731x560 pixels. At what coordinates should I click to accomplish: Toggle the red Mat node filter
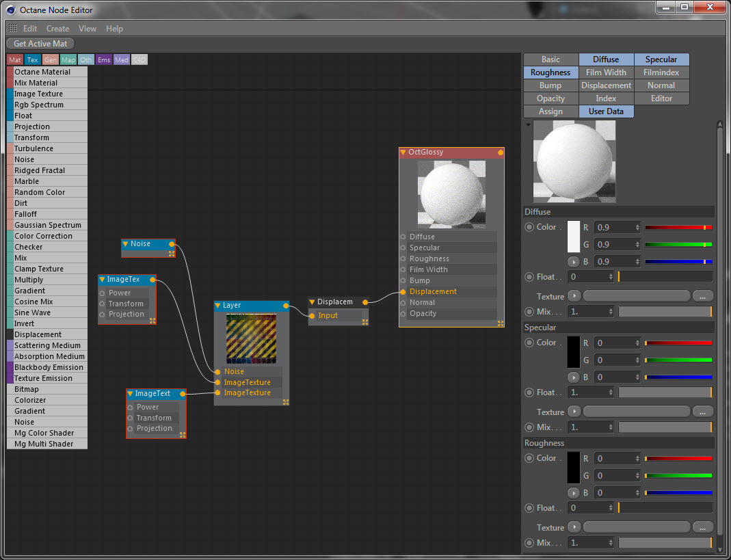(x=14, y=59)
